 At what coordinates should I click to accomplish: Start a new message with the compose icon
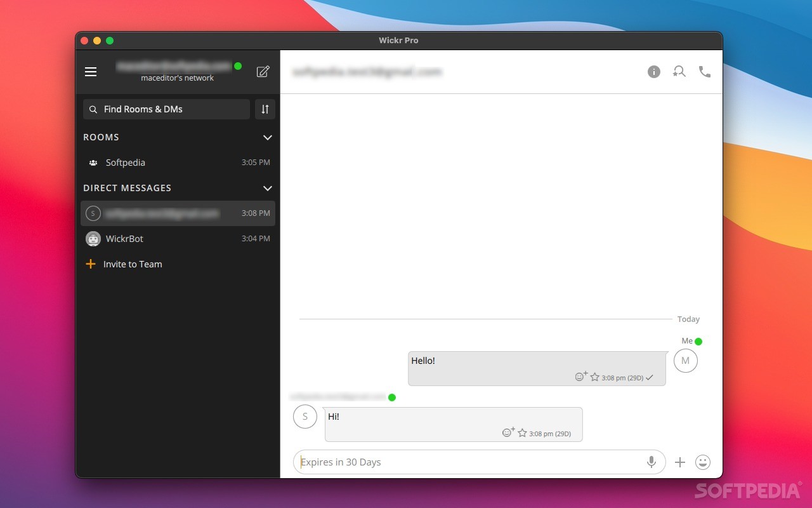click(x=263, y=71)
